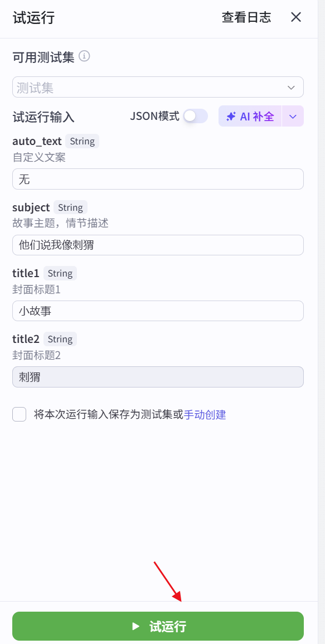Click the AI 补全 sparkle icon

click(x=230, y=116)
